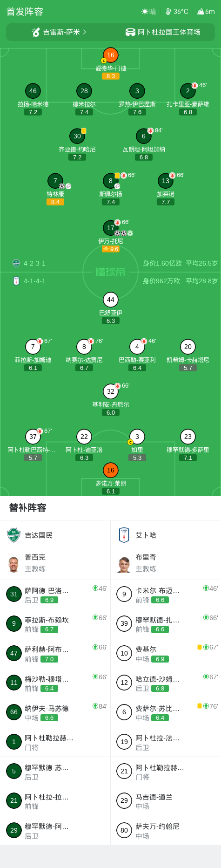This screenshot has width=221, height=868.
Task: Tap the referee whistle icon
Action: (x=36, y=32)
